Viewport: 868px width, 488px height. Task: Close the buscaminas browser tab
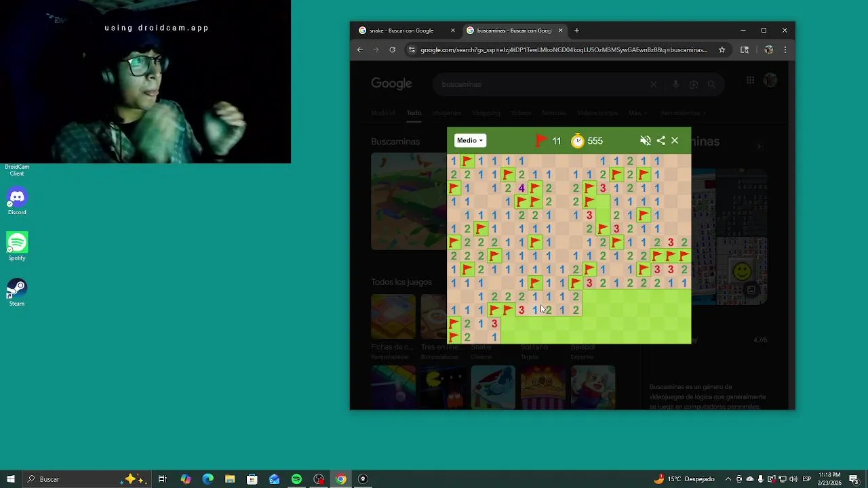(560, 30)
